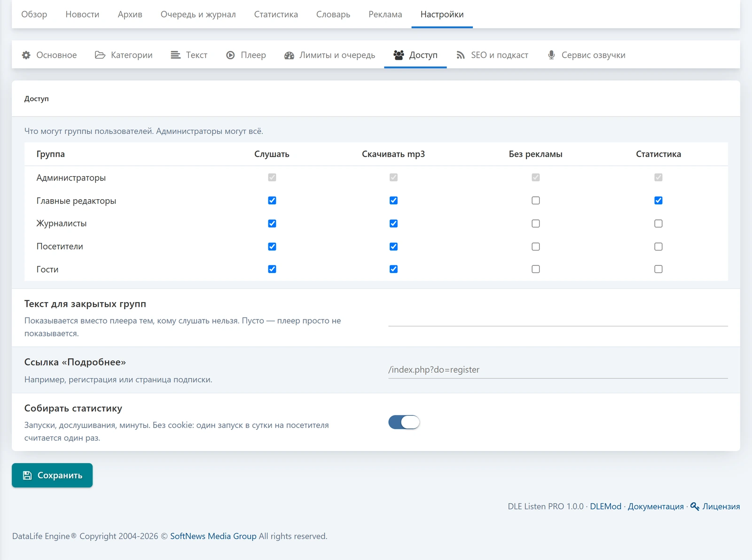Uncheck Скачивать mp3 for Журналисты
This screenshot has height=560, width=752.
pyautogui.click(x=394, y=224)
